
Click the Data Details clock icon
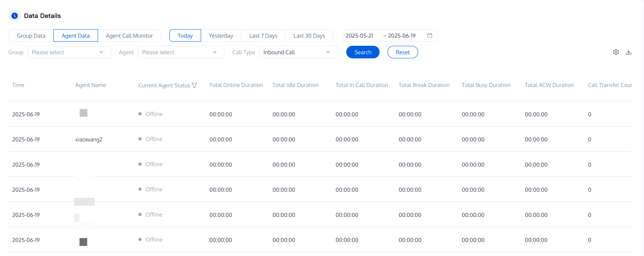[x=15, y=16]
